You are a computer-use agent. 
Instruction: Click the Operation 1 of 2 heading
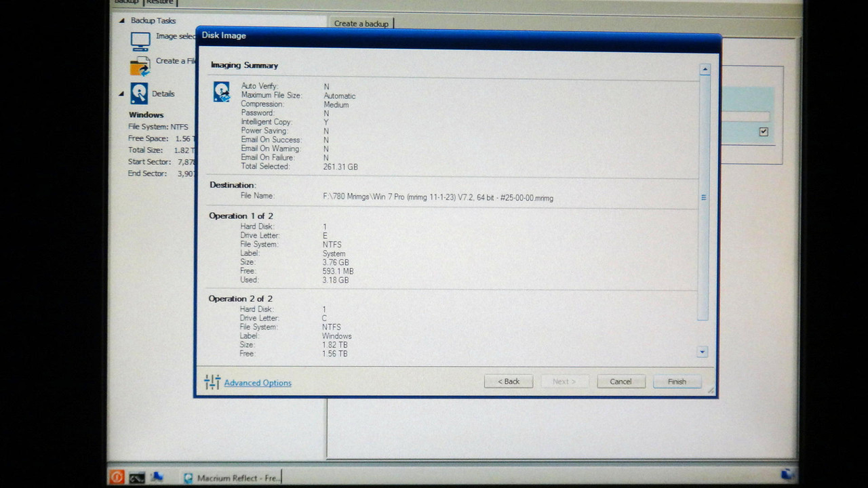coord(241,216)
